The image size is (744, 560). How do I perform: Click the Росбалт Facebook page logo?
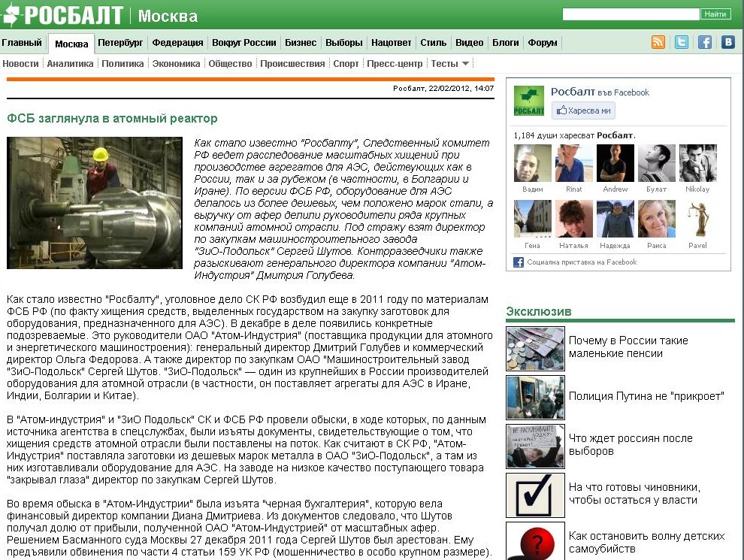coord(528,101)
